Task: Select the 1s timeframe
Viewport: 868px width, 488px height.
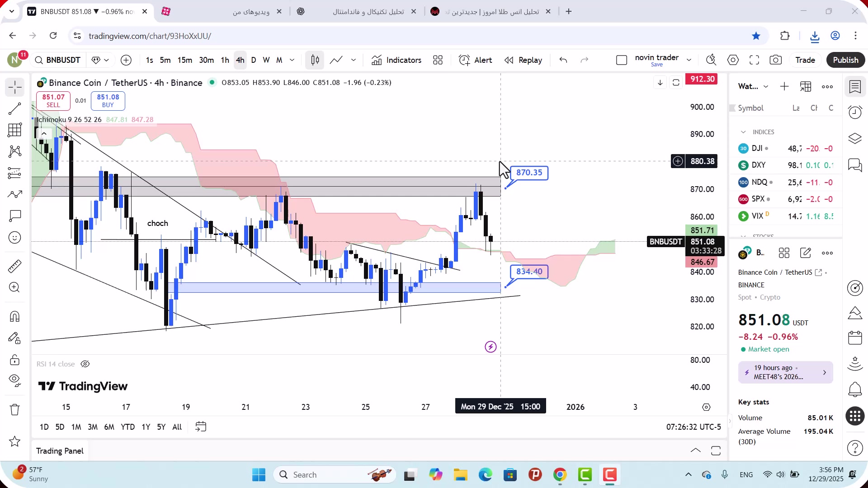Action: point(150,60)
